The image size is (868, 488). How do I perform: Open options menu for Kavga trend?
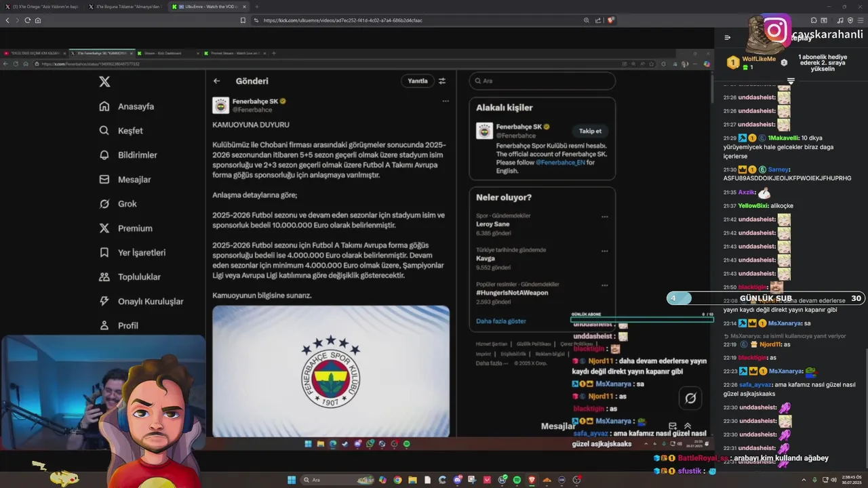click(x=604, y=251)
